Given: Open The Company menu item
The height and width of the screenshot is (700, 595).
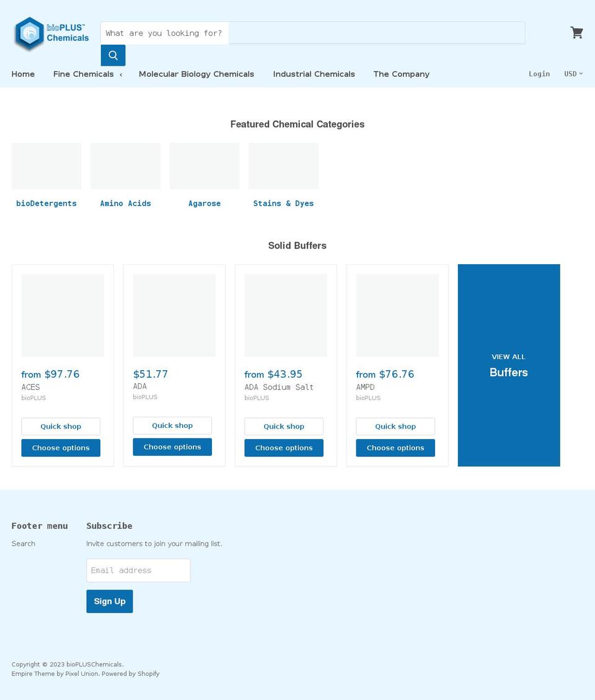Looking at the screenshot, I should tap(401, 74).
